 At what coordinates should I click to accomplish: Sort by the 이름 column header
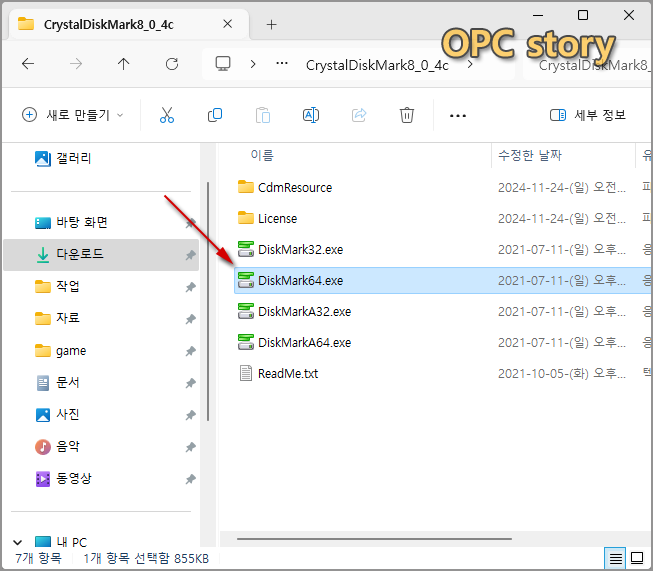[x=262, y=155]
